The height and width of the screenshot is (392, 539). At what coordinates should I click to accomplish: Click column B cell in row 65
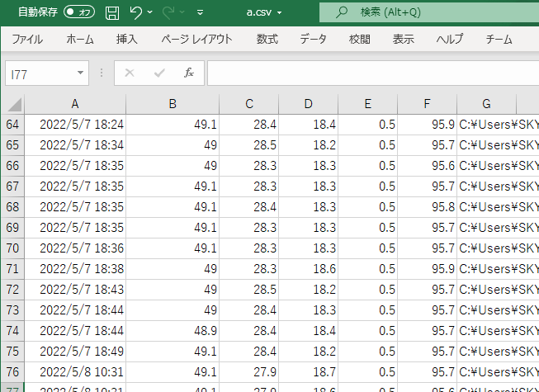(x=173, y=145)
